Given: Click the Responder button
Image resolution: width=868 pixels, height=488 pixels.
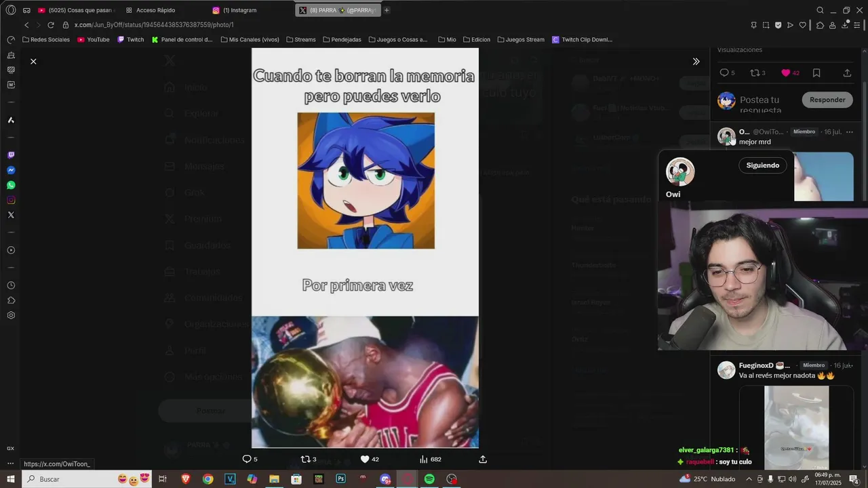Looking at the screenshot, I should click(827, 100).
